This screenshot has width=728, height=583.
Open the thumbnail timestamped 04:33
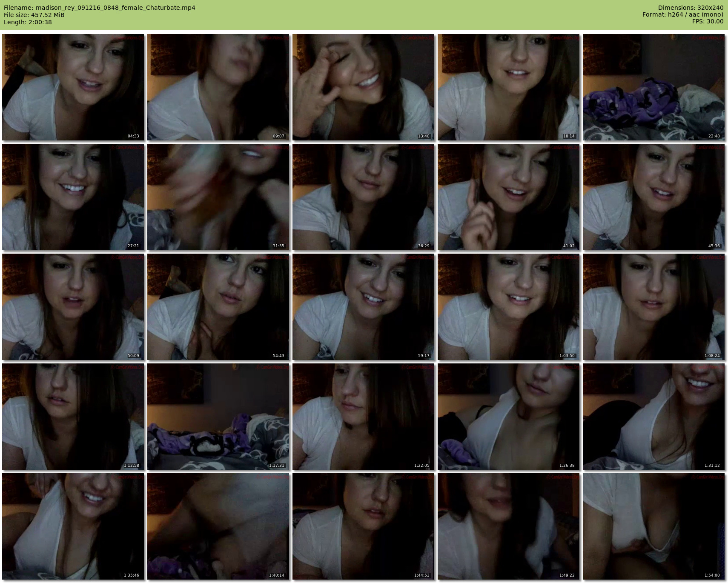coord(73,87)
